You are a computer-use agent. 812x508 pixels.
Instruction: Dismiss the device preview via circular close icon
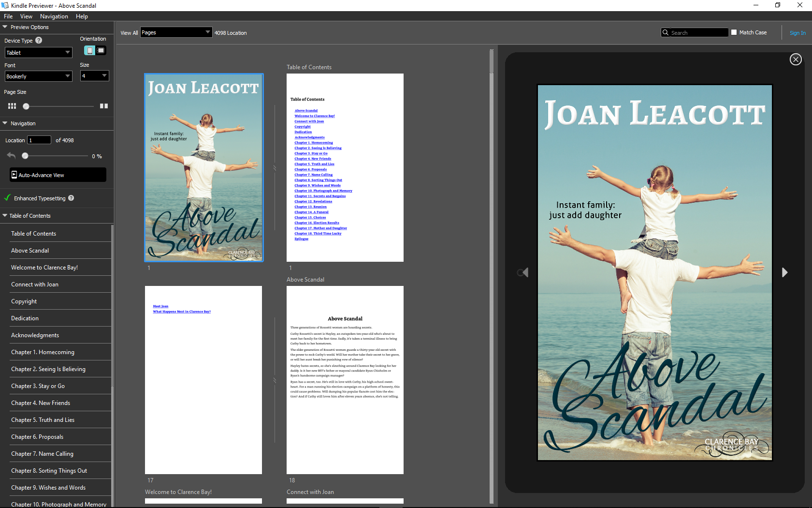[796, 59]
